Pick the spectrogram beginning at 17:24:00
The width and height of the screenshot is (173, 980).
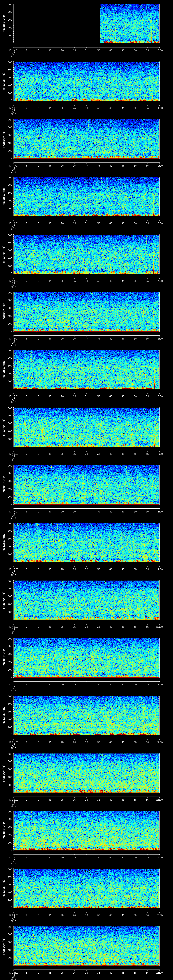(87, 888)
